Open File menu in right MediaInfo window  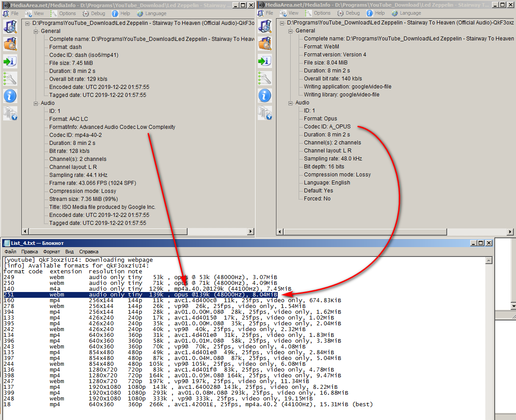pyautogui.click(x=266, y=13)
